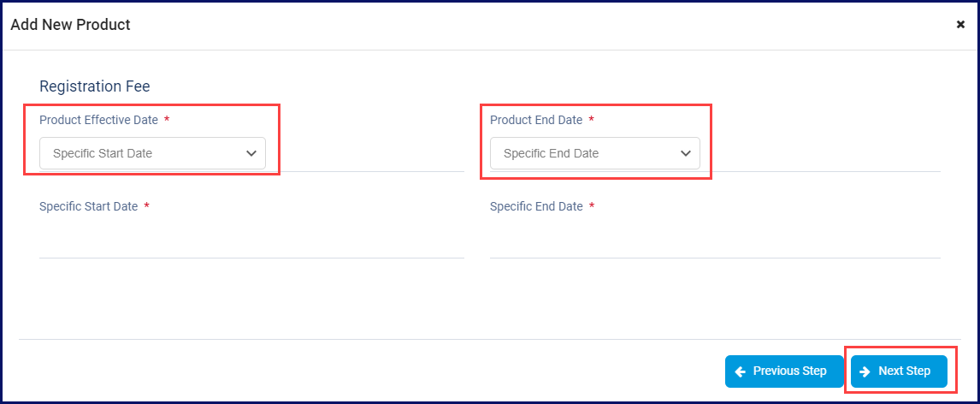Close the Add New Product dialog
The width and height of the screenshot is (980, 404).
(960, 25)
